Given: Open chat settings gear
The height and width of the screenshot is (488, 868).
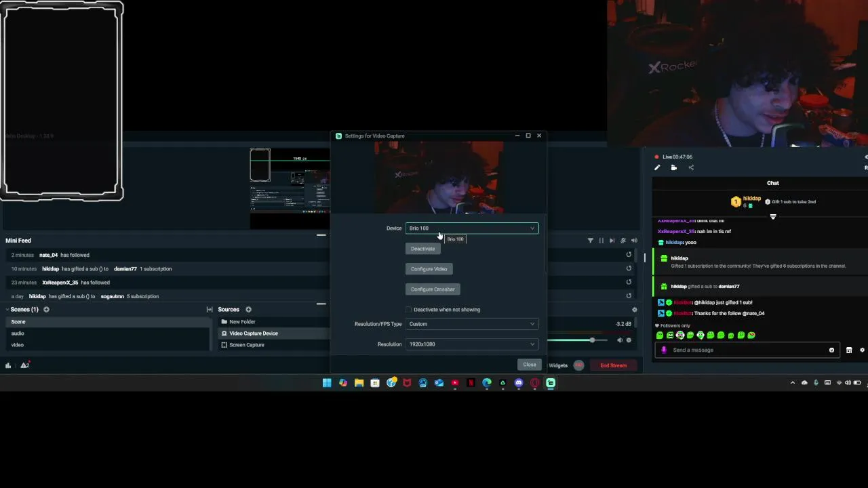Looking at the screenshot, I should click(x=863, y=350).
